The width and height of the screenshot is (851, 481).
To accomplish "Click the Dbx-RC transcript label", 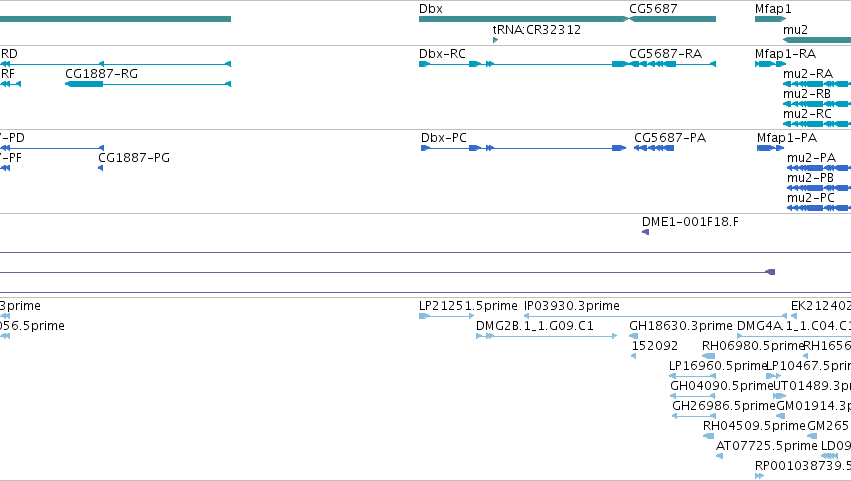I will (442, 54).
